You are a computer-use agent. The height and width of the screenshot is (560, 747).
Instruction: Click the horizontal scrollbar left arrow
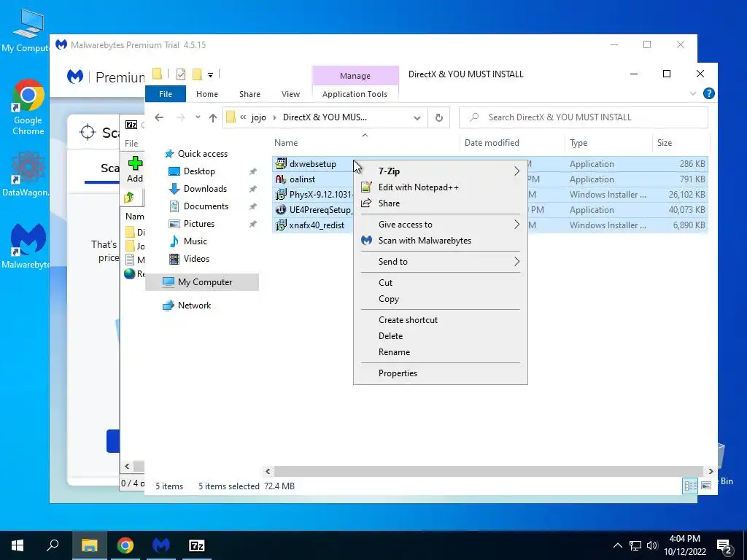coord(268,472)
